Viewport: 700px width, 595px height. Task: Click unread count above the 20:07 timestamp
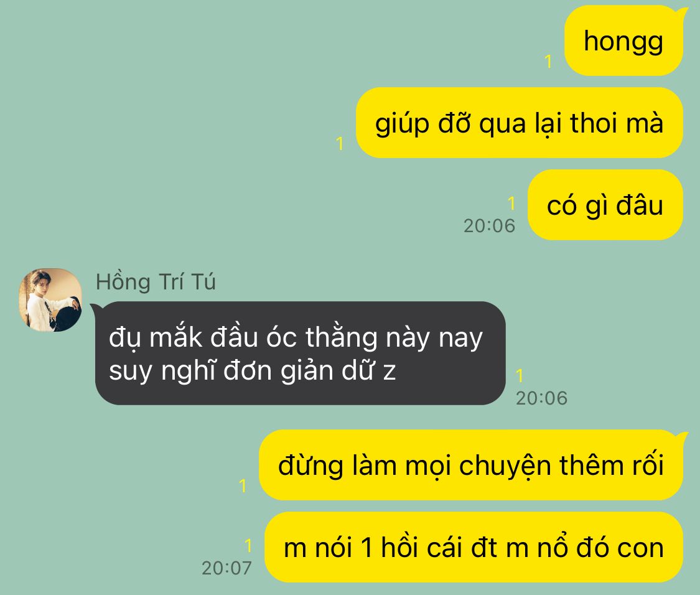click(248, 545)
